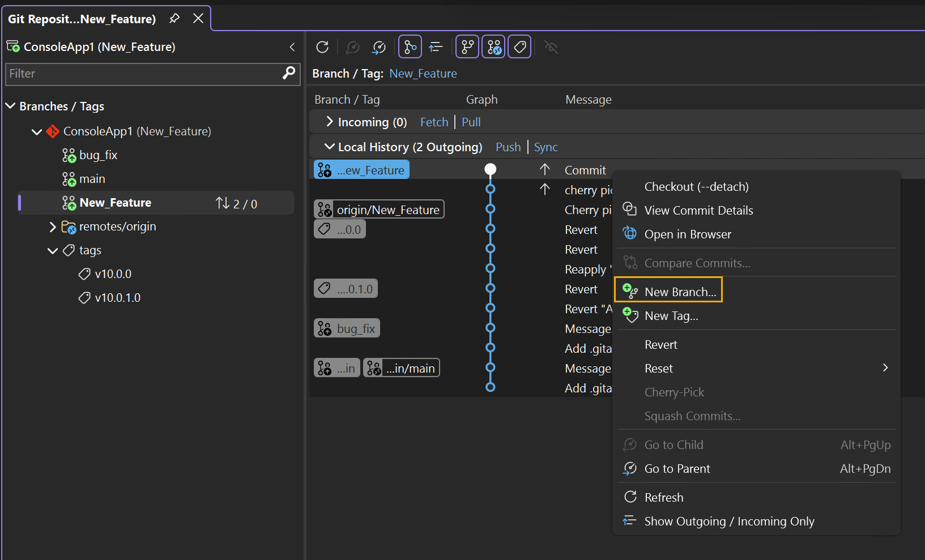This screenshot has height=560, width=925.
Task: Expand the remotes/origin node
Action: pos(52,226)
